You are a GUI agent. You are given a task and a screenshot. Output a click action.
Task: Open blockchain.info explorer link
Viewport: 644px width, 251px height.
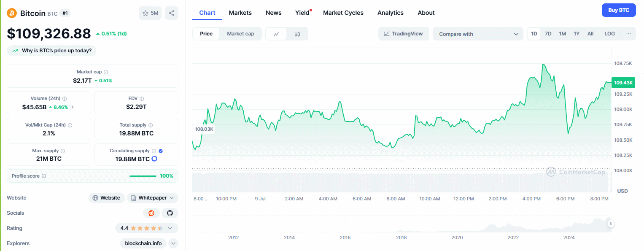click(x=143, y=243)
